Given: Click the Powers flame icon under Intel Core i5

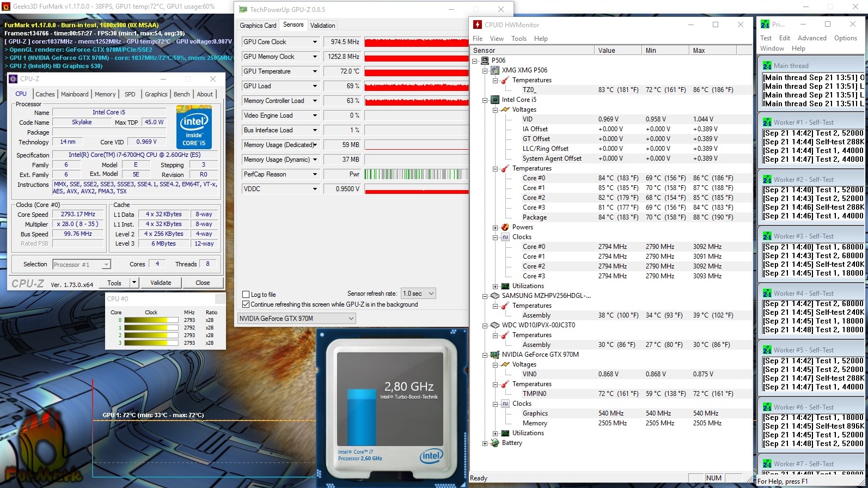Looking at the screenshot, I should coord(505,227).
